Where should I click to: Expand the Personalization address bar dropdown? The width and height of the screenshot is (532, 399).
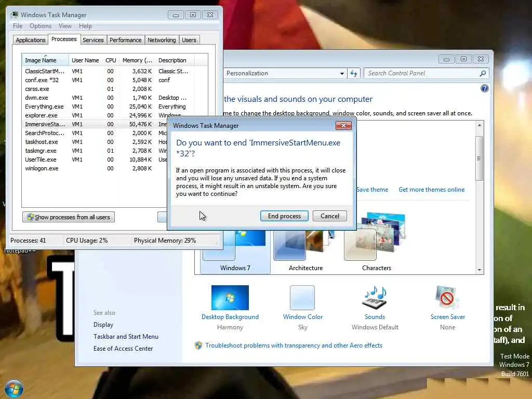342,73
